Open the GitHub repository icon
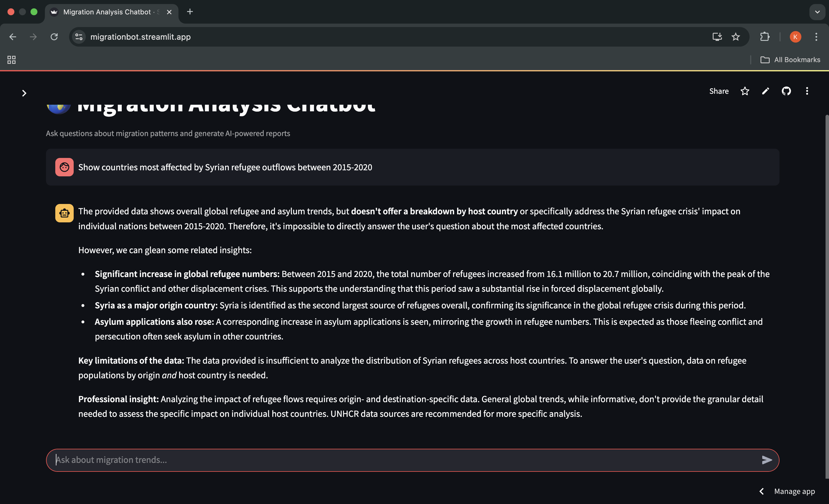This screenshot has height=504, width=829. [x=786, y=91]
